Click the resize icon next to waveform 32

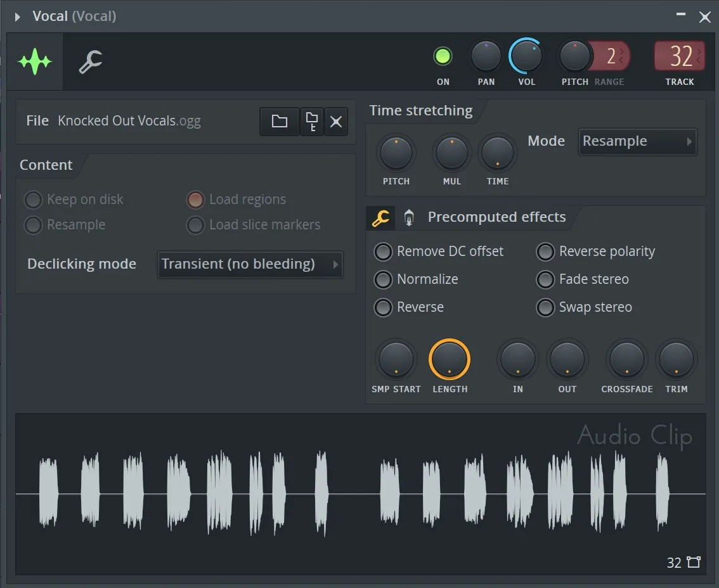[694, 562]
